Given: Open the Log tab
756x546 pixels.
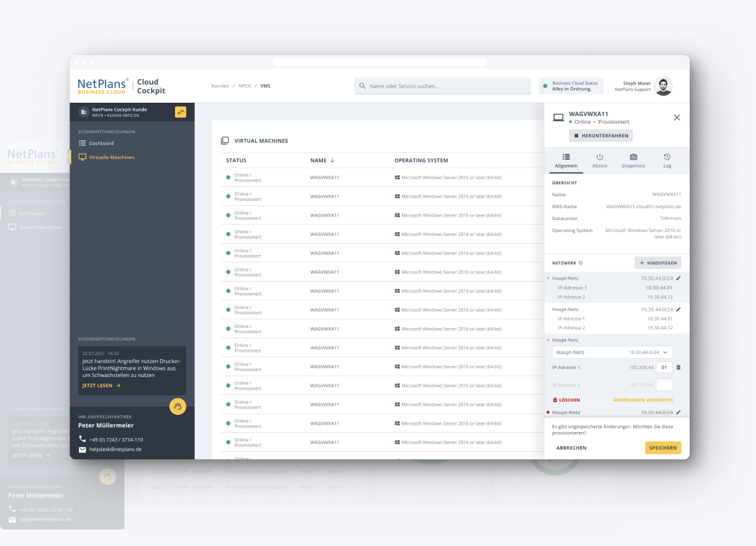Looking at the screenshot, I should tap(667, 160).
